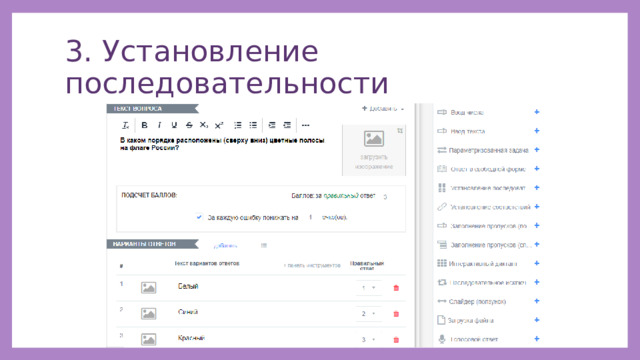Add an Ответ в свободной форме question

(537, 169)
